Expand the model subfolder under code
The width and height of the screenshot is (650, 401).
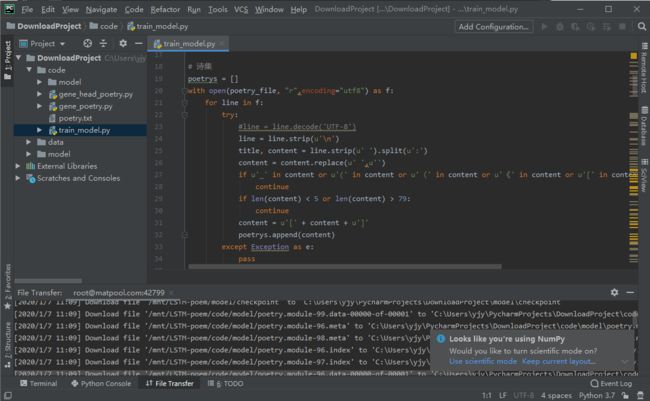39,82
